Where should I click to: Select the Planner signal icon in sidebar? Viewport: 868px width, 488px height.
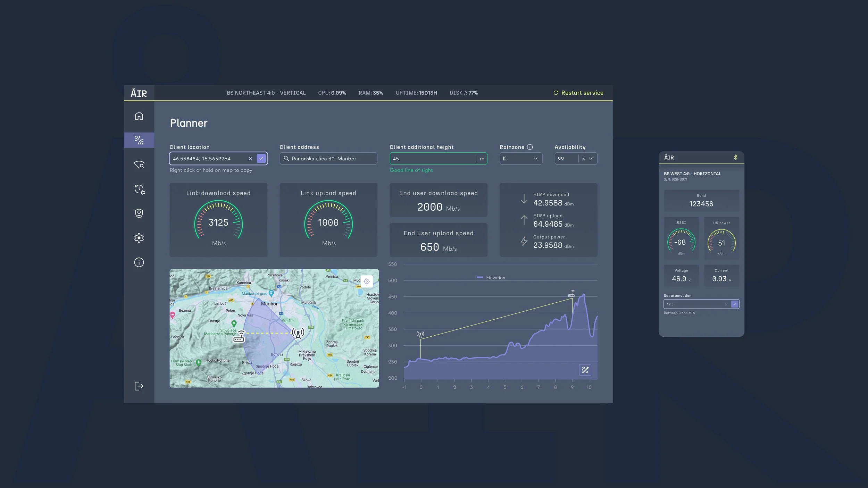tap(139, 140)
